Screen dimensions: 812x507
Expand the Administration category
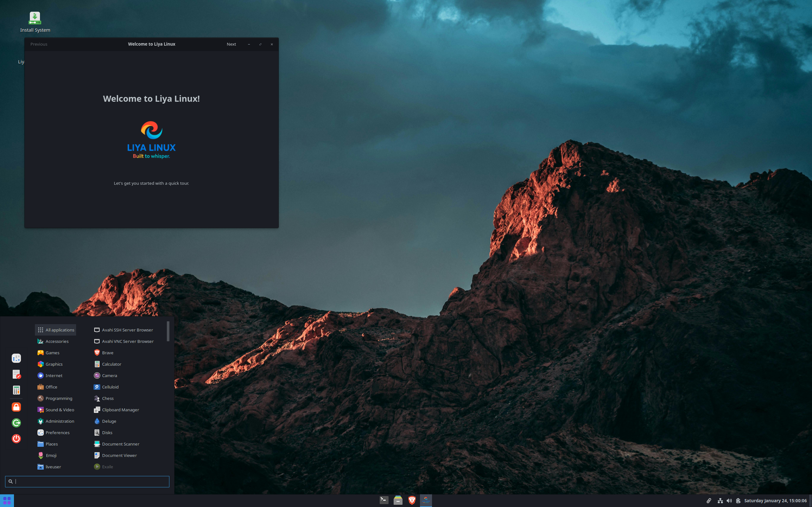[59, 421]
